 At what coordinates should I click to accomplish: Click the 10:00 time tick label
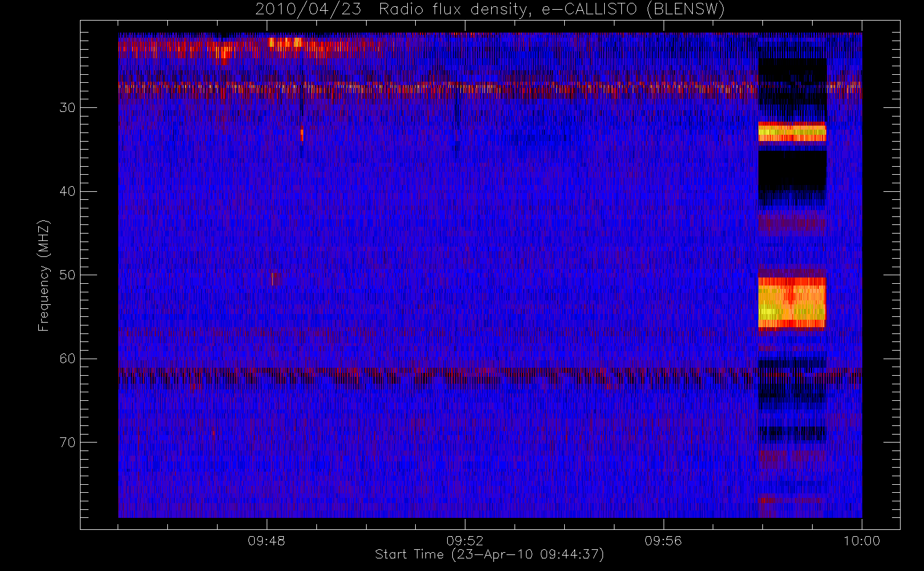tap(862, 541)
